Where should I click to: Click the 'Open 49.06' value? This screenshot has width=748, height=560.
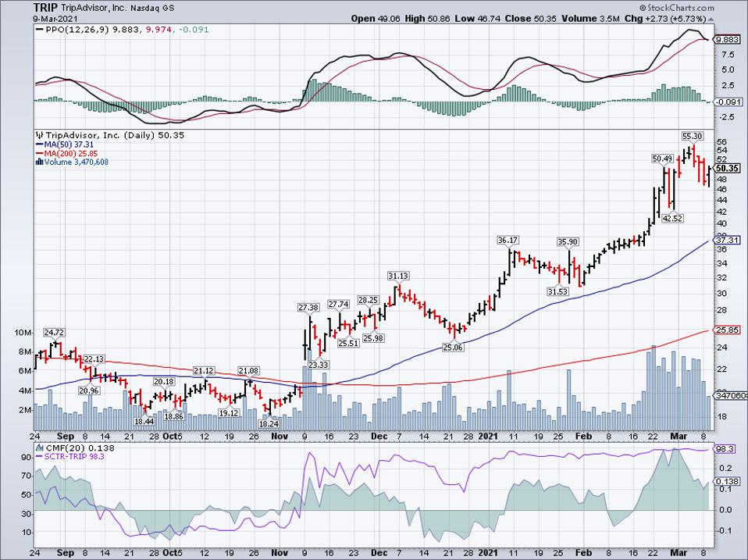pos(376,19)
